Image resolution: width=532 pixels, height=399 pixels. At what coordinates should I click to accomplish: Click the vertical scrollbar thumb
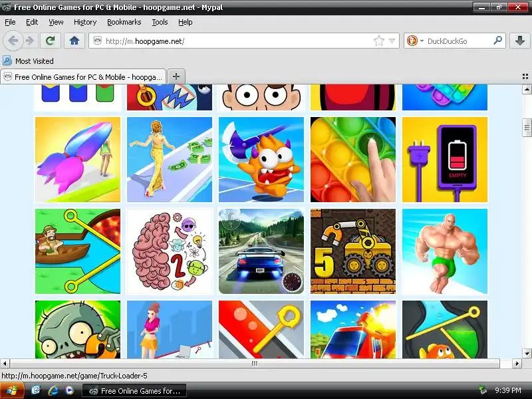(527, 127)
